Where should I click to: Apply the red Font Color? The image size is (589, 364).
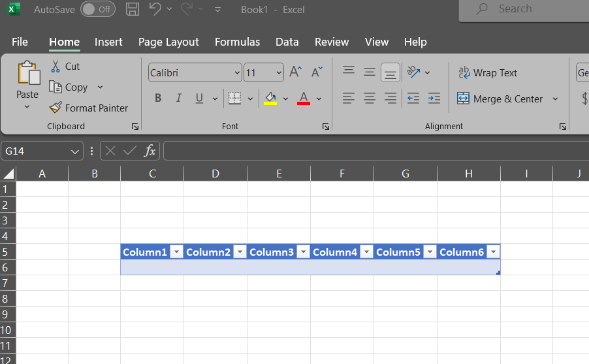[x=304, y=99]
